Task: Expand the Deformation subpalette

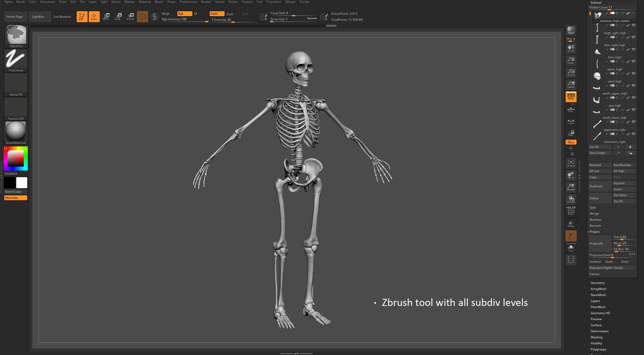Action: click(x=599, y=331)
